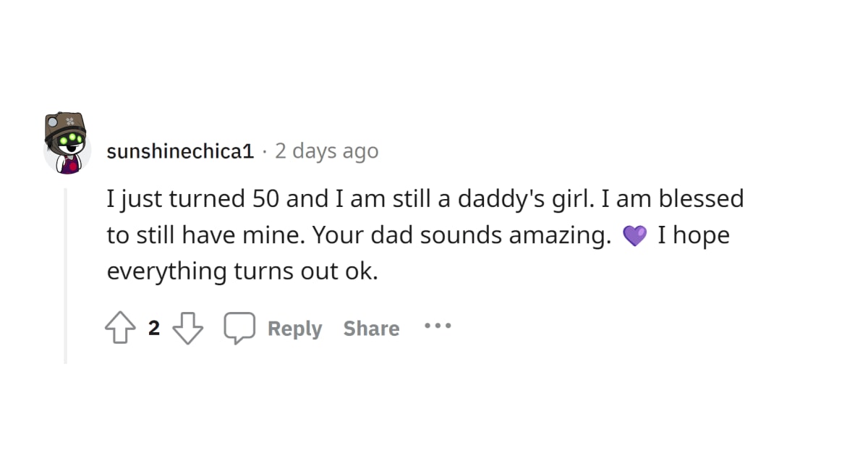Click the vote count number 2
The width and height of the screenshot is (868, 456).
153,329
